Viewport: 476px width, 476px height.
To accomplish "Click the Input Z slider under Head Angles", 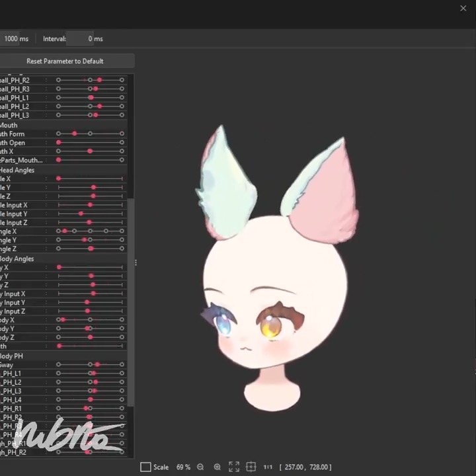I will 90,223.
